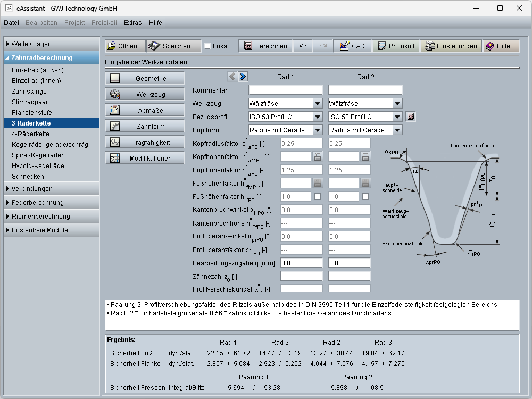The width and height of the screenshot is (532, 399).
Task: Open the Hilfe menu
Action: 155,23
